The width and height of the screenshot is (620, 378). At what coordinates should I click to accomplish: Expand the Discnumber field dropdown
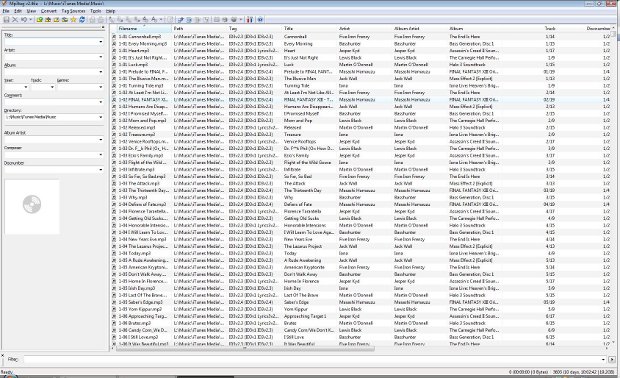point(100,170)
